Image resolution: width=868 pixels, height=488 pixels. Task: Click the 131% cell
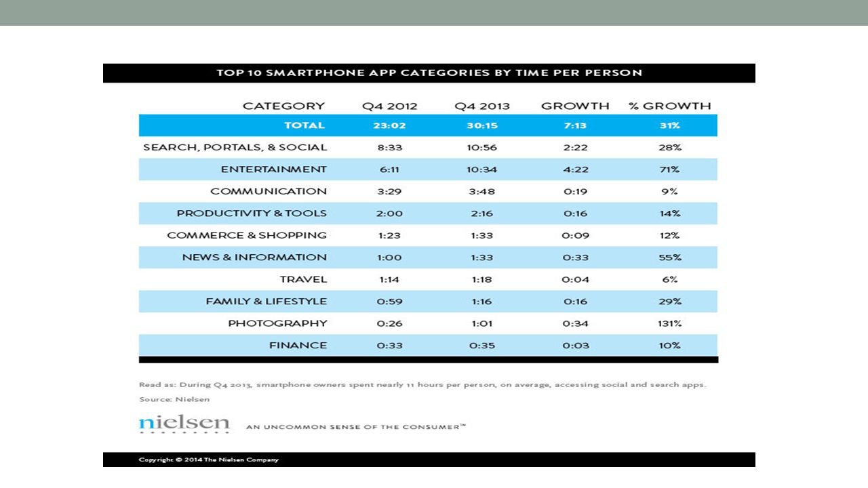669,323
